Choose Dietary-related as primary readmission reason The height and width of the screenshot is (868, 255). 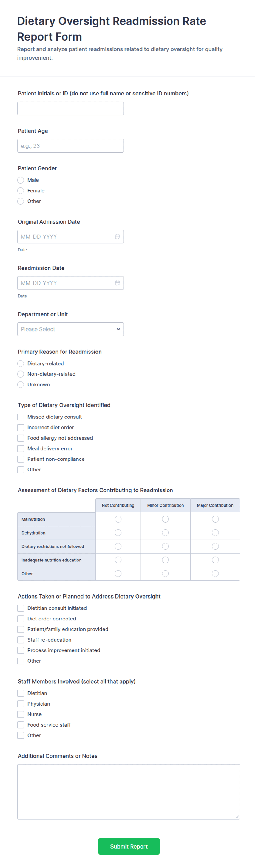point(21,363)
